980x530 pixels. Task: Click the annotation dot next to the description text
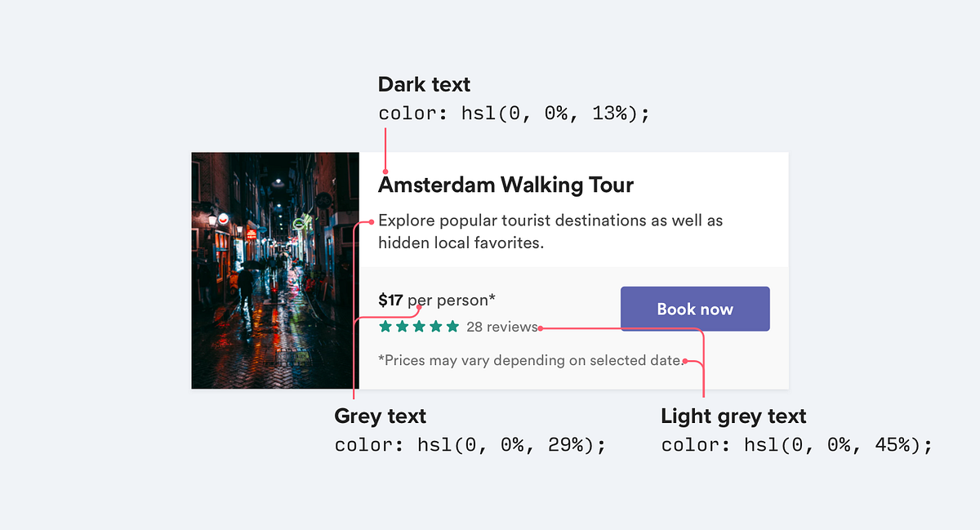pos(372,220)
